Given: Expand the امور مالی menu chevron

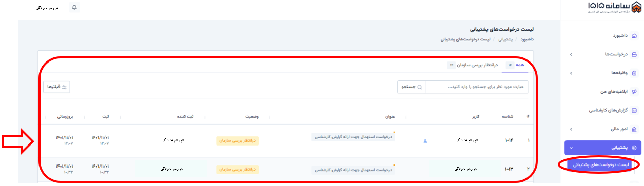Looking at the screenshot, I should [571, 129].
